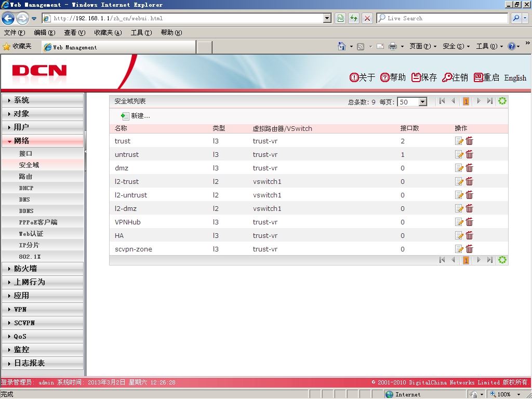The height and width of the screenshot is (399, 532).
Task: Edit the l2-dmz zone
Action: pos(459,209)
